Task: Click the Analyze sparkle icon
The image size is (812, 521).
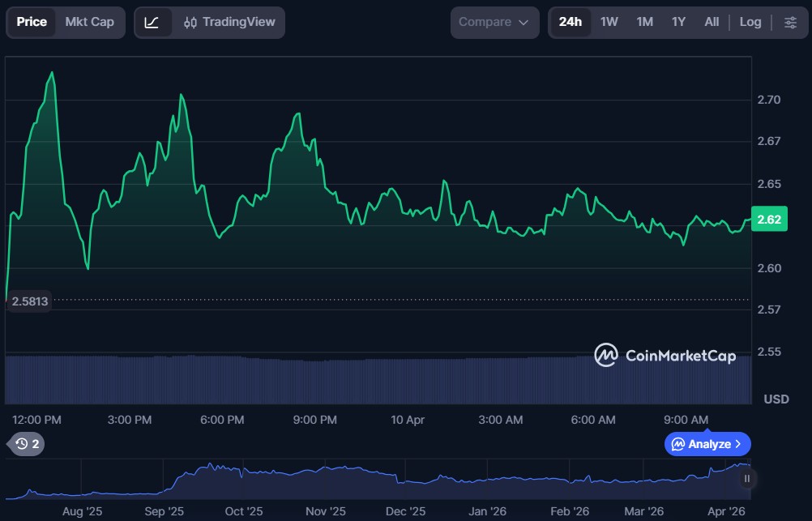Action: [677, 444]
